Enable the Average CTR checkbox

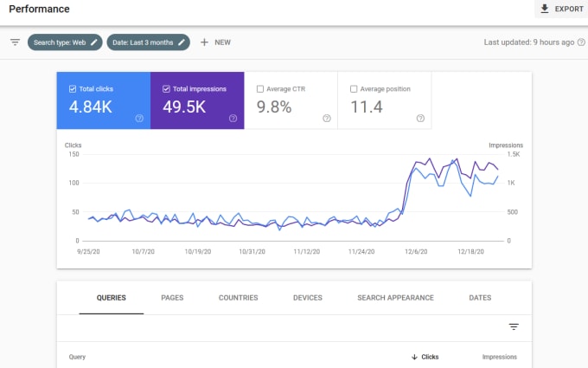click(x=260, y=89)
